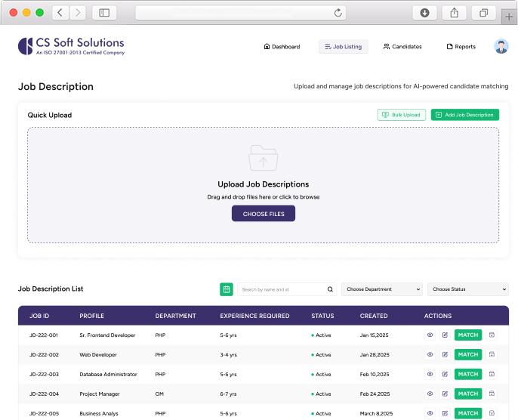Open the Reports menu item
Viewport: 518px width, 420px height.
(461, 47)
